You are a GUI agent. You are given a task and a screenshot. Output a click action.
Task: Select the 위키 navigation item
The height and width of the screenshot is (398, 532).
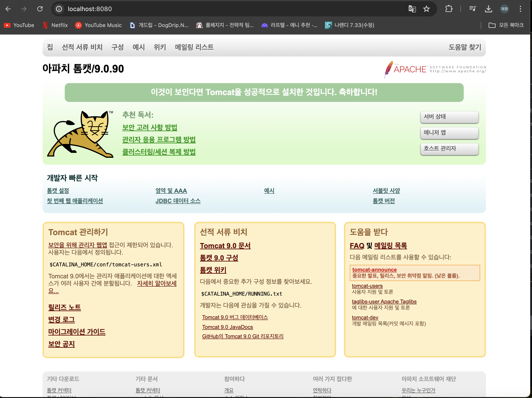[x=160, y=47]
